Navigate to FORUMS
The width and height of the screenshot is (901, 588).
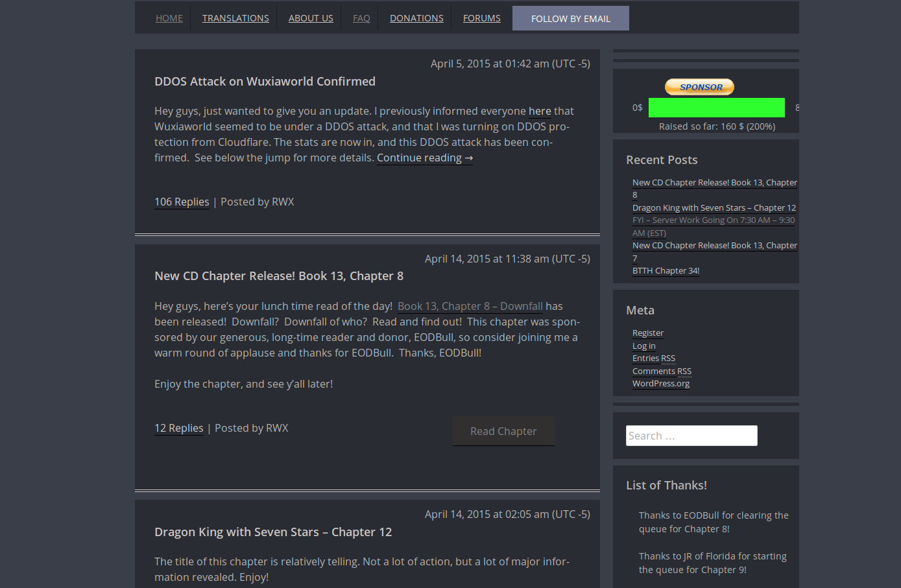[x=482, y=18]
